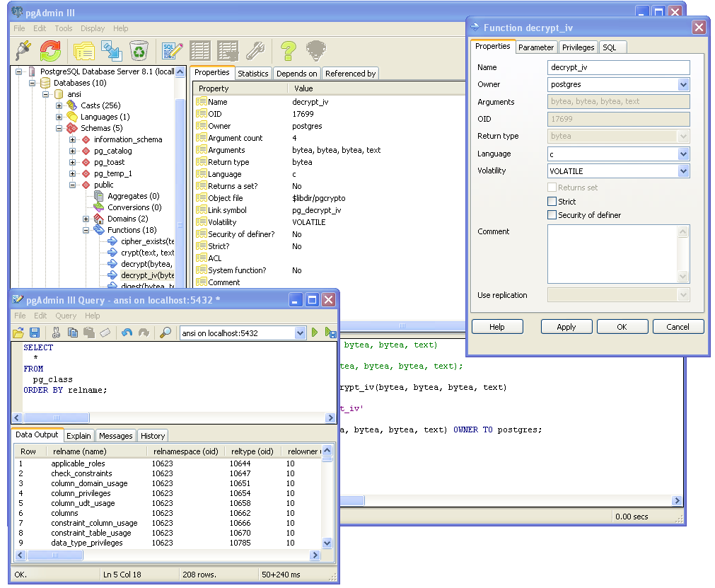The width and height of the screenshot is (715, 588).
Task: Run the query with green play icon
Action: (315, 332)
